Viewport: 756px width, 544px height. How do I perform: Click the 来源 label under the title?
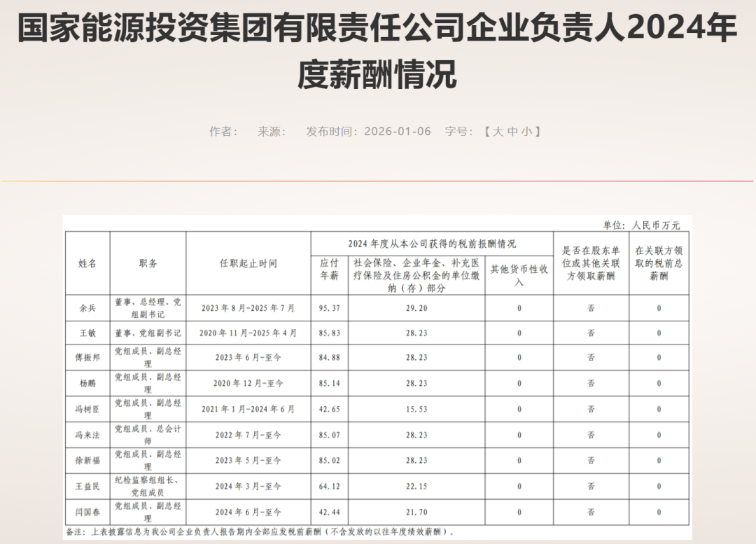[x=272, y=132]
